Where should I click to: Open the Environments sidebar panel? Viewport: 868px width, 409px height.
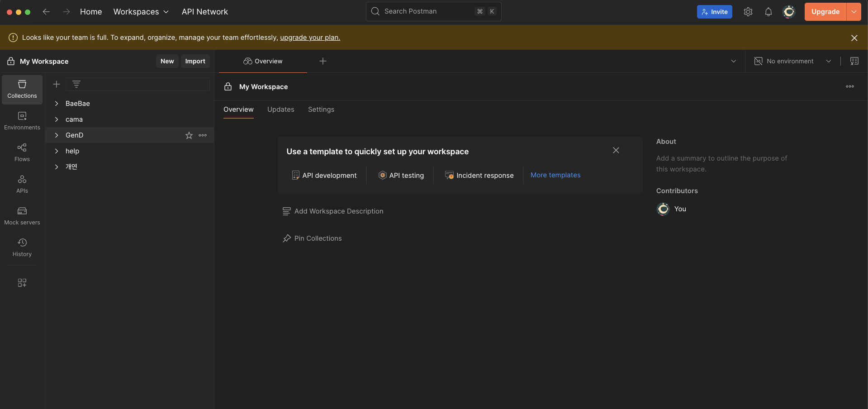click(x=22, y=121)
